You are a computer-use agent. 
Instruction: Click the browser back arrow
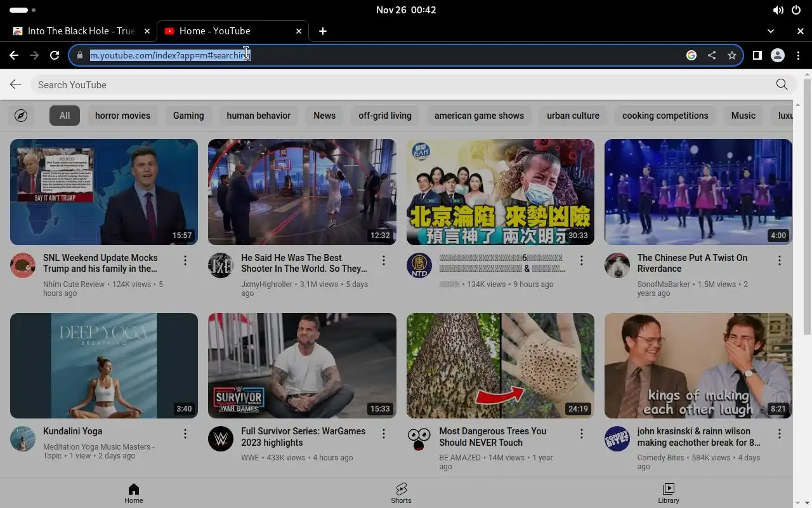[14, 55]
